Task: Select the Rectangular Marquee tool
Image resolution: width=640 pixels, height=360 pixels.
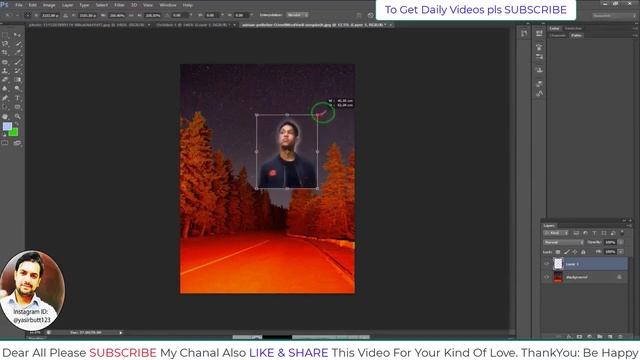Action: pos(5,35)
